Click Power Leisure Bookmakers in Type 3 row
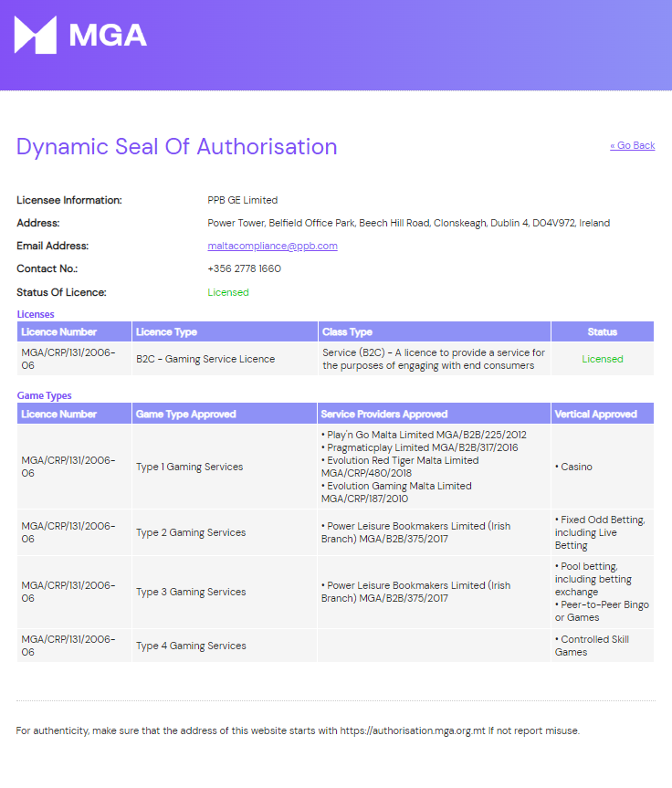 tap(415, 592)
